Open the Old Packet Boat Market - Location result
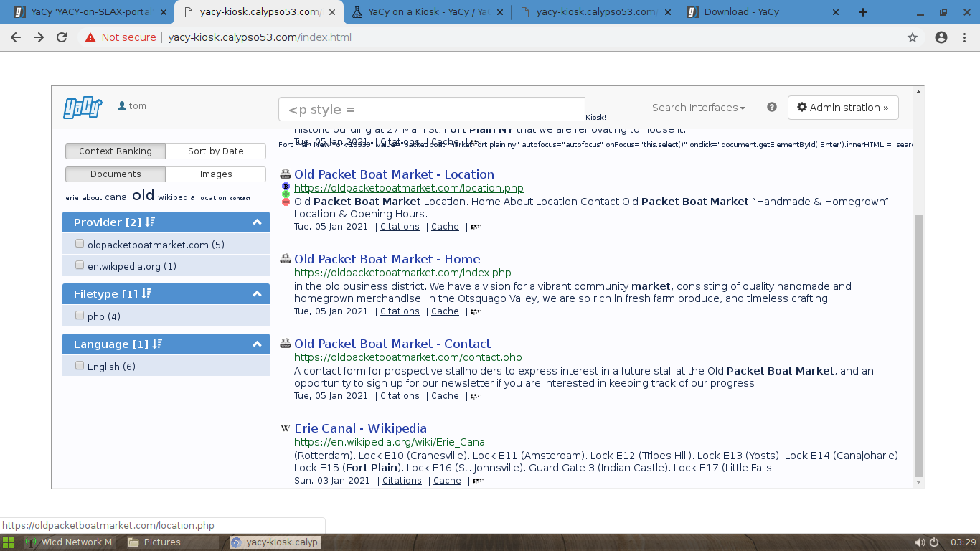The width and height of the screenshot is (980, 551). click(x=394, y=174)
